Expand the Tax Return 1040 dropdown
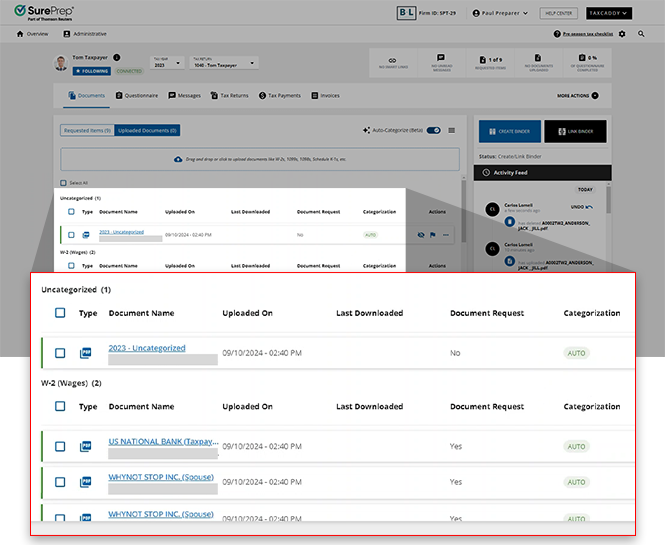665x545 pixels. (x=224, y=63)
